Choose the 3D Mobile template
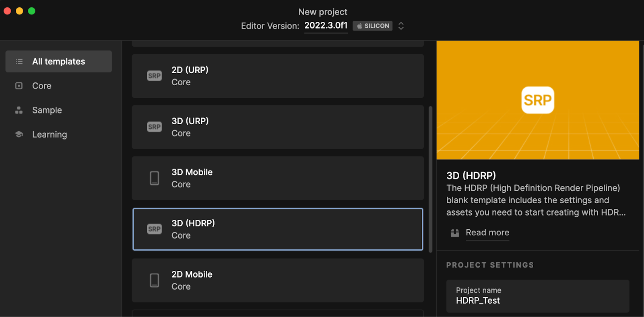Screen dimensions: 644x317 (x=278, y=178)
